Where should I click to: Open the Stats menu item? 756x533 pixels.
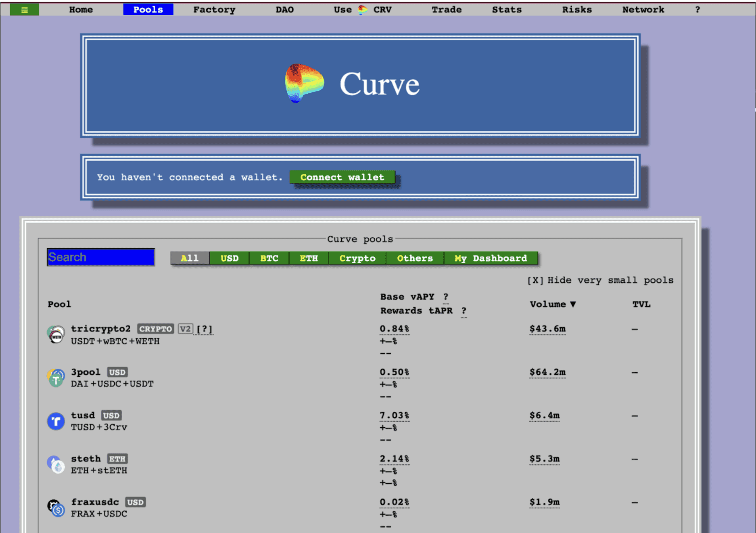[x=507, y=10]
